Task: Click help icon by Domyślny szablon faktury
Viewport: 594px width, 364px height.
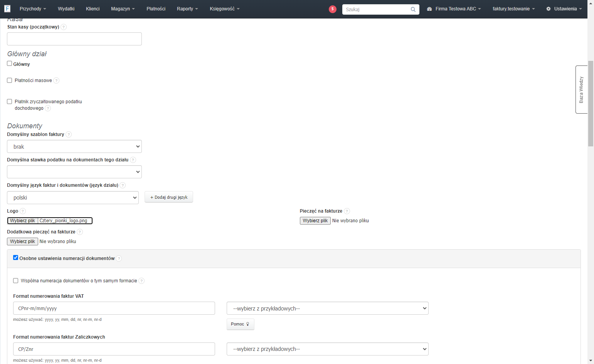Action: (69, 134)
